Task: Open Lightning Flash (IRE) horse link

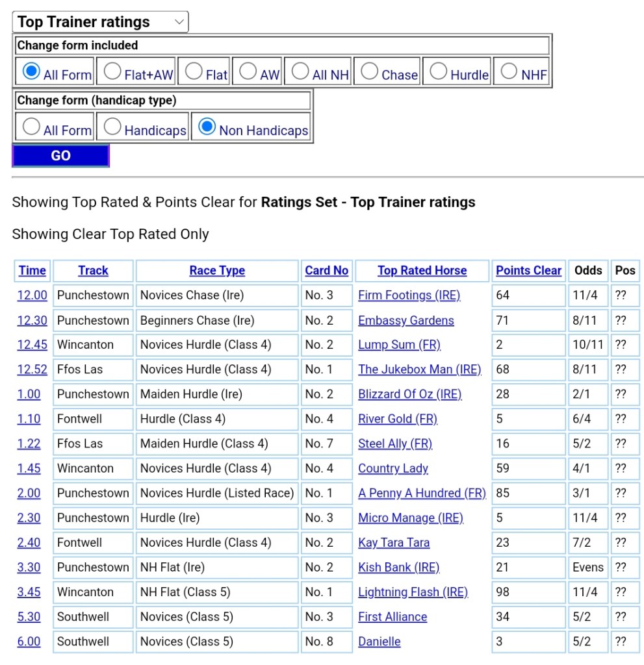Action: coord(413,592)
